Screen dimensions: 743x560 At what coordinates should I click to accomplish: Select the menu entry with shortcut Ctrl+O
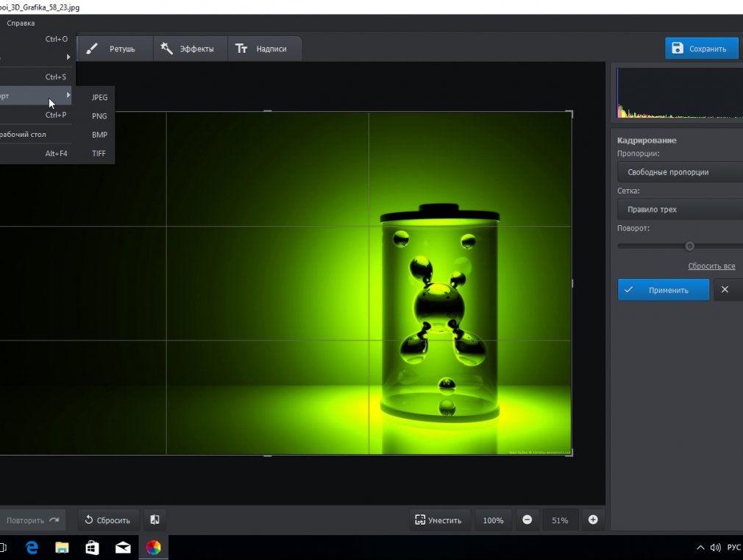tap(36, 39)
